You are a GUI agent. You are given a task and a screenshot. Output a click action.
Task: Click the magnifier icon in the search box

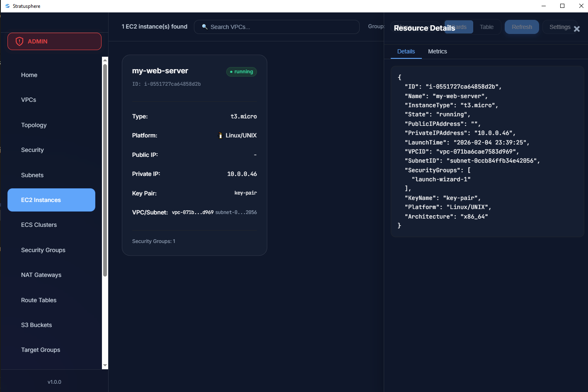[x=205, y=27]
